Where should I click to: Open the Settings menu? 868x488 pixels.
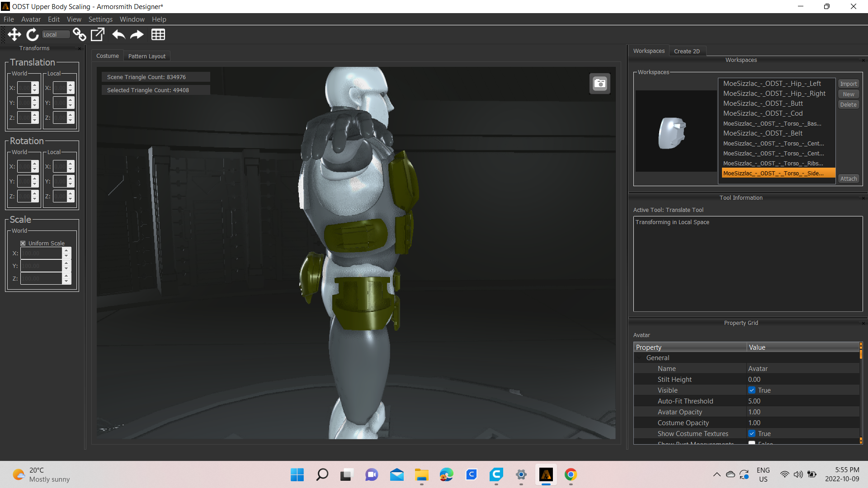coord(100,19)
